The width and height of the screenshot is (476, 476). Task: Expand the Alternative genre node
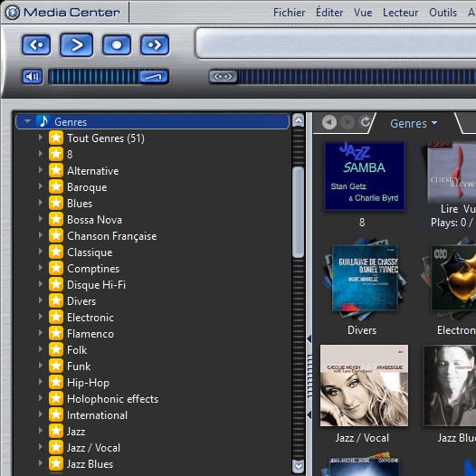click(x=41, y=170)
